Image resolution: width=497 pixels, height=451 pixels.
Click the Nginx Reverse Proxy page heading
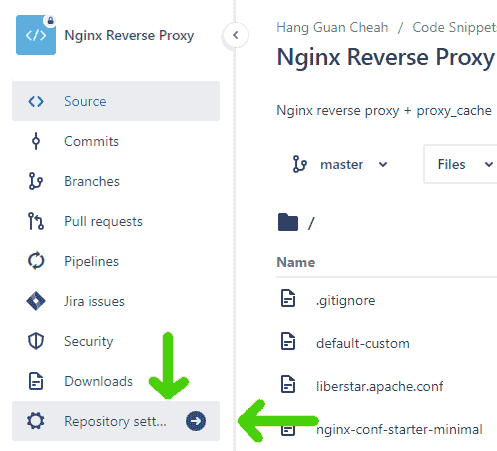point(386,57)
